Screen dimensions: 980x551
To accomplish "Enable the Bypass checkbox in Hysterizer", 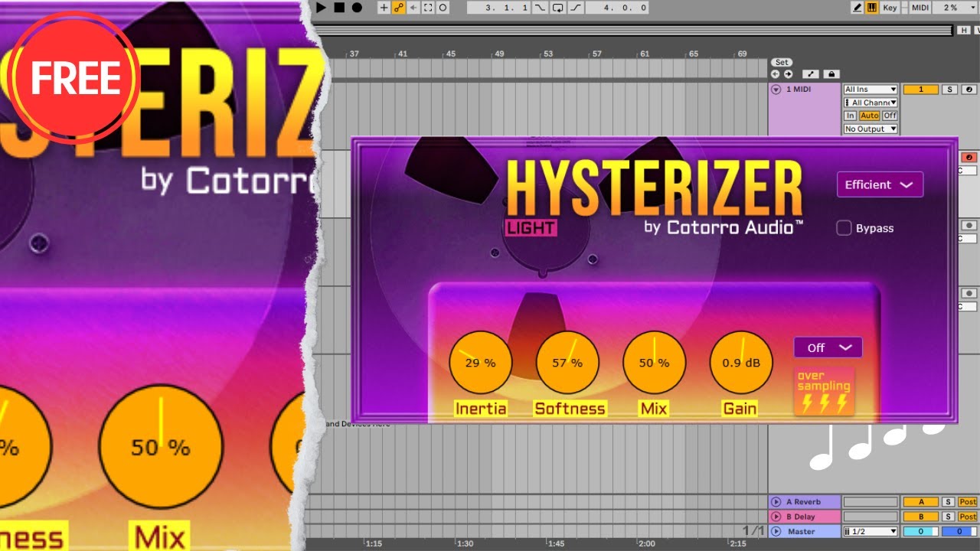I will point(844,228).
